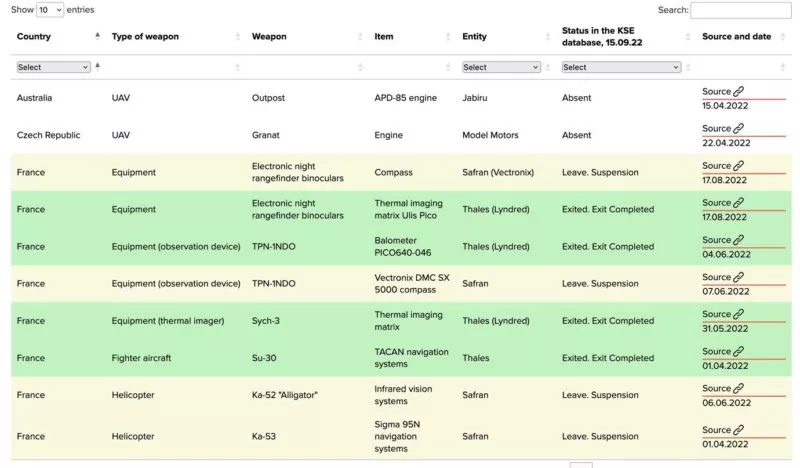Click Infrared vision systems item cell
This screenshot has height=468, width=800.
click(x=403, y=395)
